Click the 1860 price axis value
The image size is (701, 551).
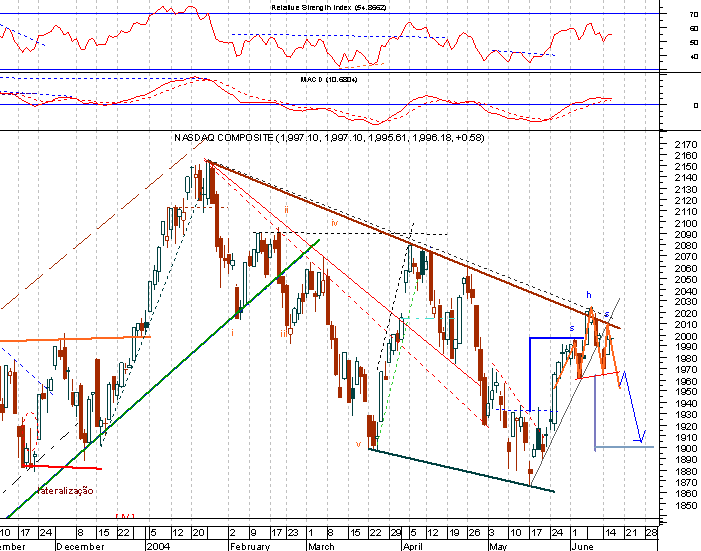point(685,494)
